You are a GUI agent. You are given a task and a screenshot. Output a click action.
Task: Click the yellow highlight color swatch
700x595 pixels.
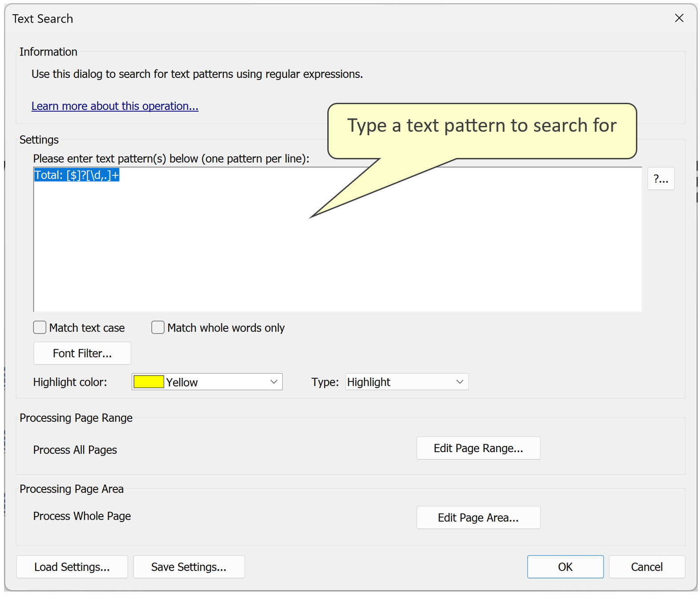(x=149, y=382)
